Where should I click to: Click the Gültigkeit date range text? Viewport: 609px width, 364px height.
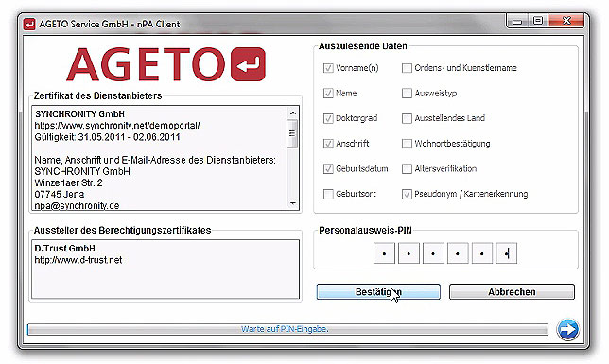click(x=107, y=137)
